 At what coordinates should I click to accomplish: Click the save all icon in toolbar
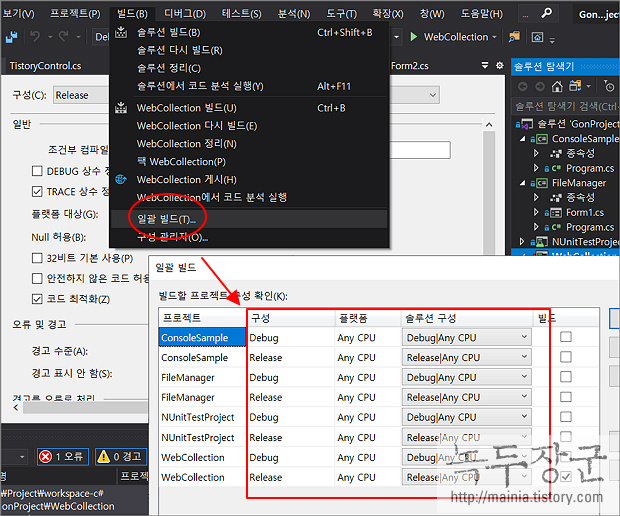[x=11, y=37]
